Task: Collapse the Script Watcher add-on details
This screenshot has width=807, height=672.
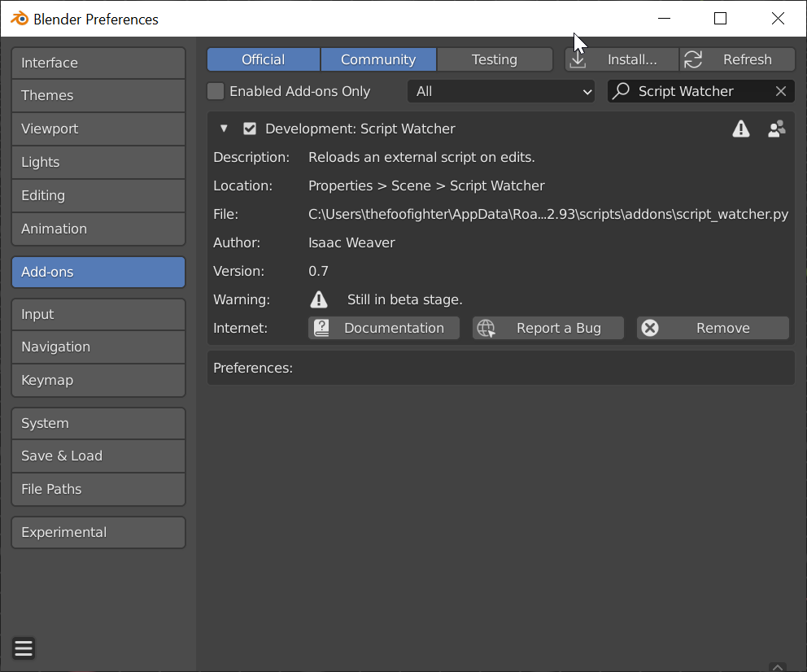Action: [224, 129]
